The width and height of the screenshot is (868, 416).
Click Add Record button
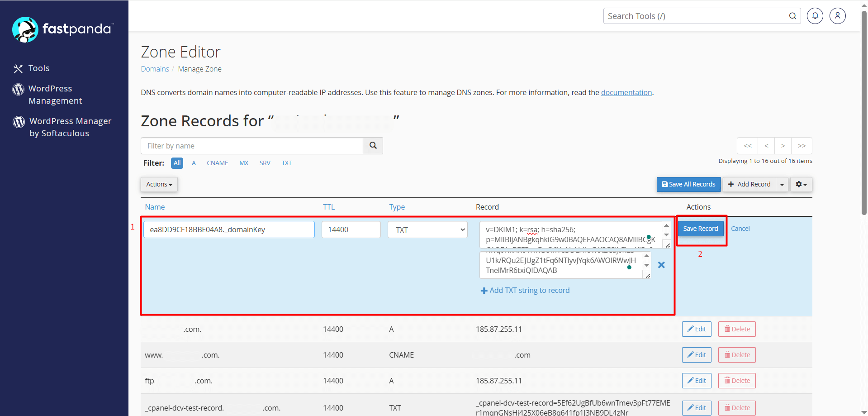click(x=749, y=184)
